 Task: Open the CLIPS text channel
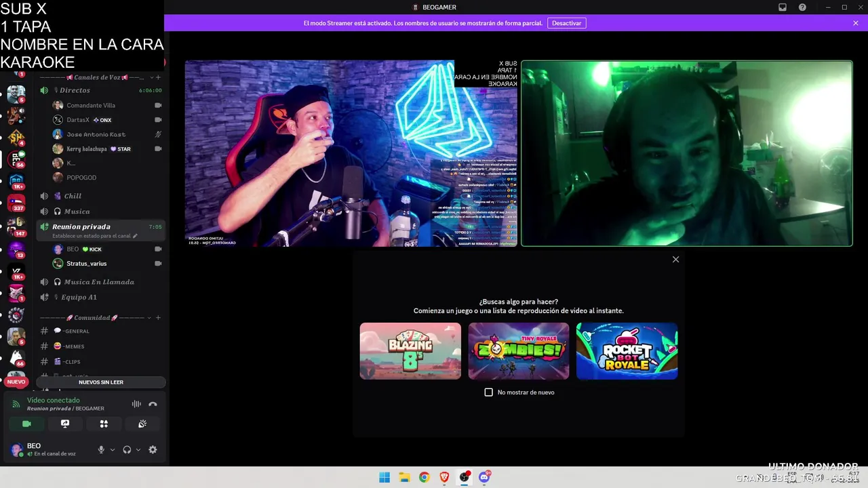[100, 362]
